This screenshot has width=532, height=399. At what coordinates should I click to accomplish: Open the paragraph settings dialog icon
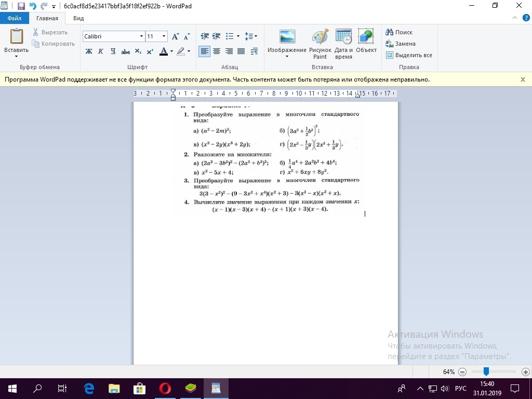coord(254,51)
